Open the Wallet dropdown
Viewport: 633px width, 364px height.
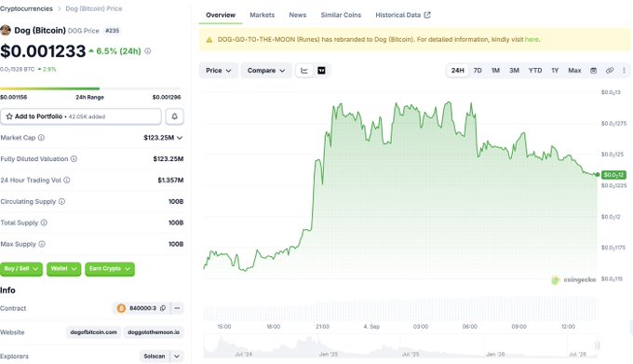click(x=64, y=269)
